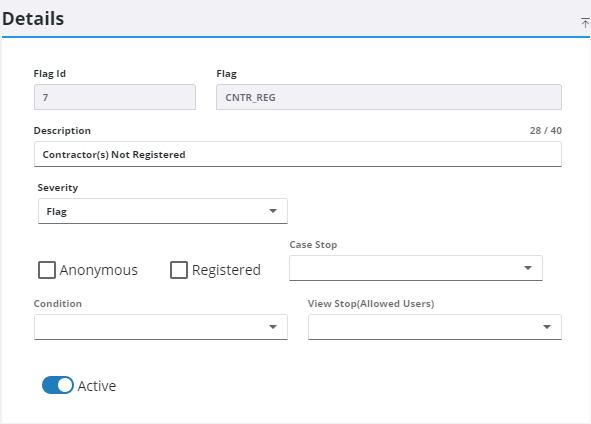Viewport: 591px width, 424px height.
Task: Click the Case Stop caret icon
Action: [528, 268]
